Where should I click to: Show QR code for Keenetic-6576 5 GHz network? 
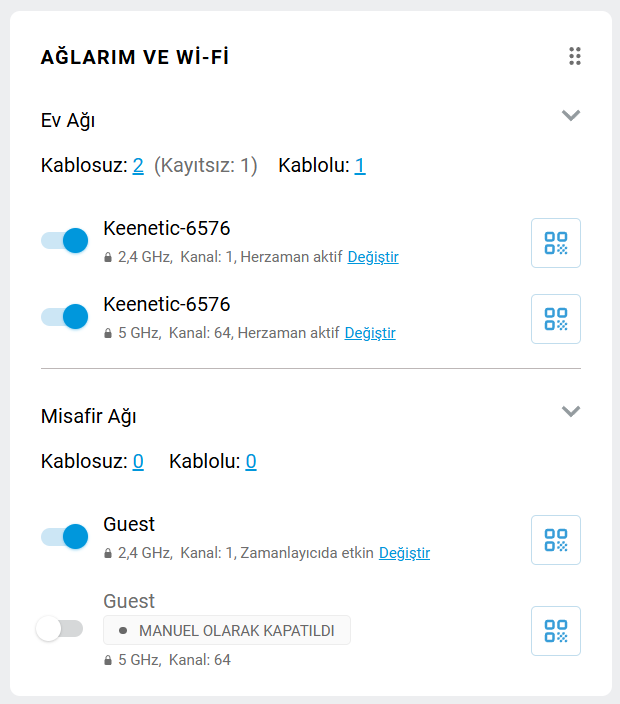click(555, 319)
